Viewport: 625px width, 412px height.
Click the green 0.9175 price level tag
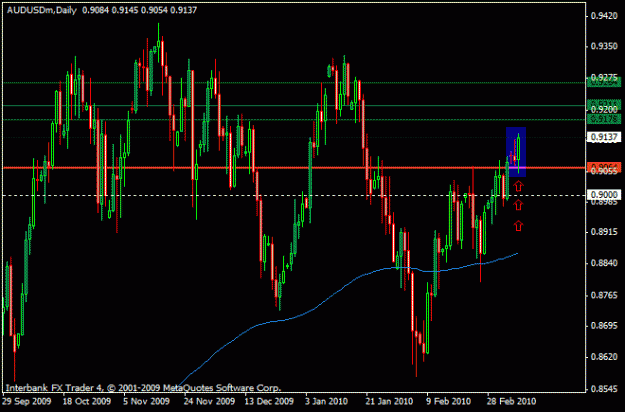(x=604, y=119)
